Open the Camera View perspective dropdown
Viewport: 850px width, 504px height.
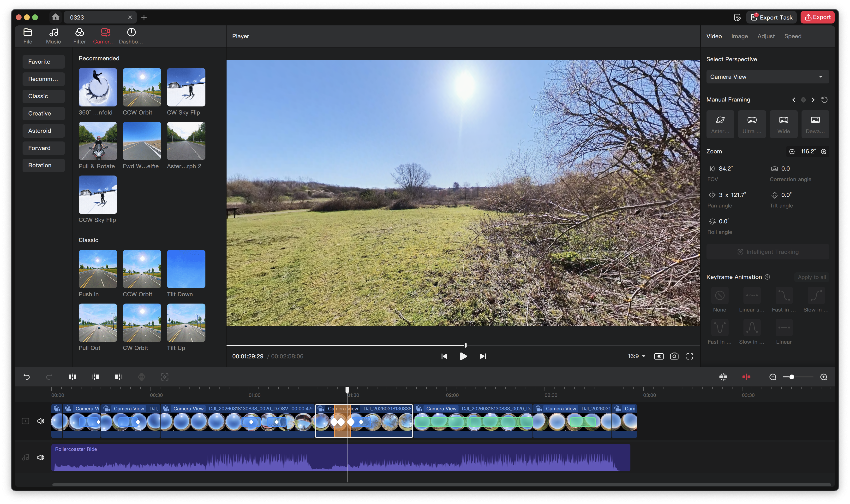click(767, 77)
